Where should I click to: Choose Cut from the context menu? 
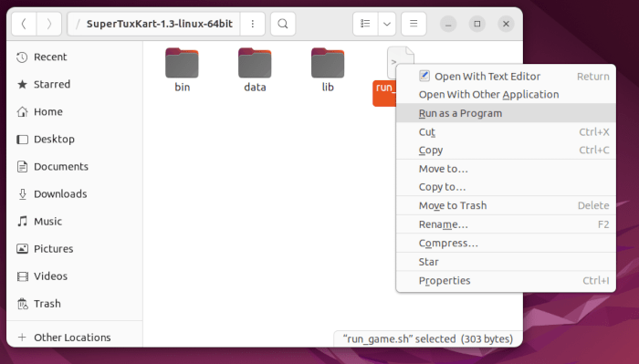coord(506,132)
